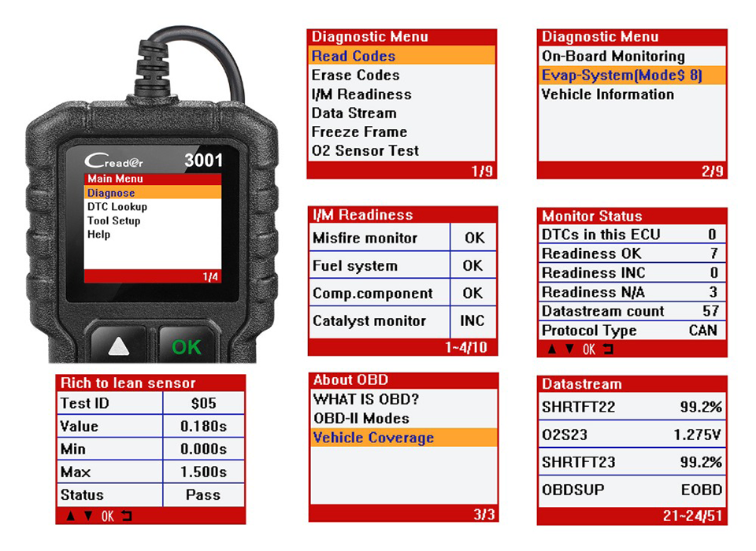Open DTC Lookup on the scanner screen
This screenshot has width=756, height=551.
coord(117,207)
